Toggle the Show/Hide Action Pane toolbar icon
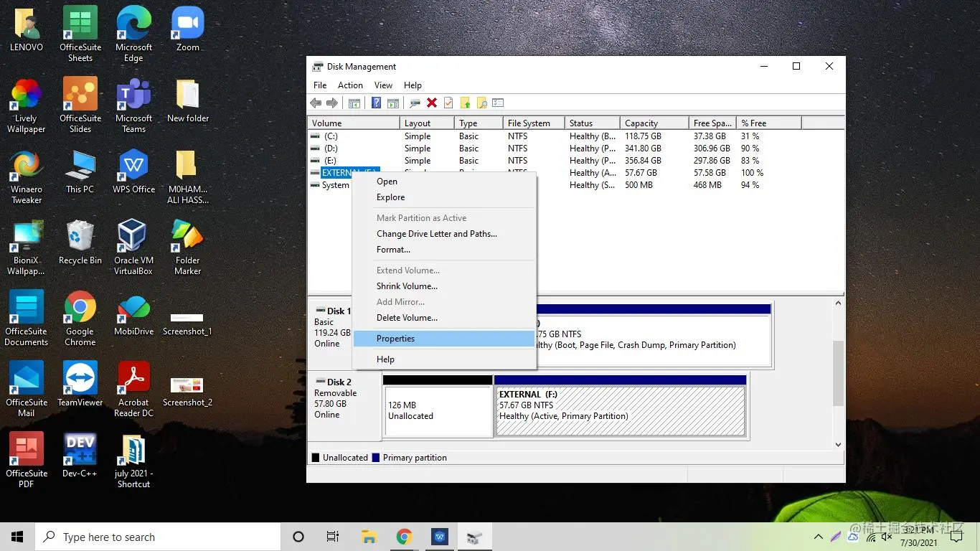 point(393,103)
